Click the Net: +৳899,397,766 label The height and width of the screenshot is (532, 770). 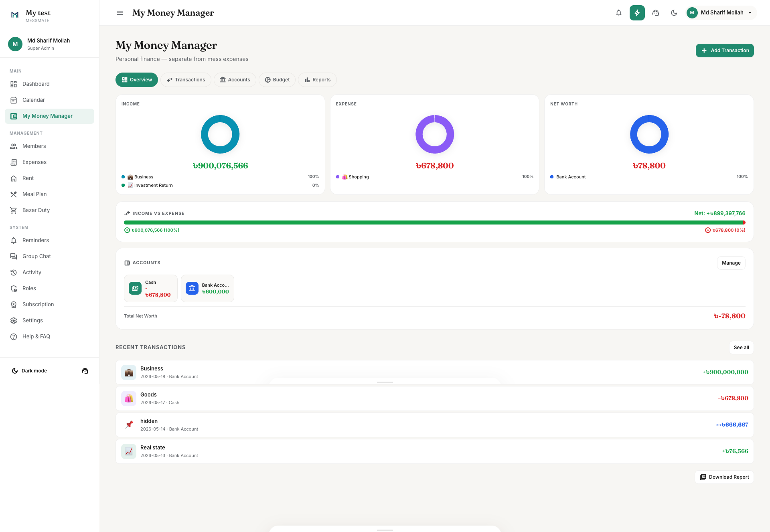tap(719, 213)
